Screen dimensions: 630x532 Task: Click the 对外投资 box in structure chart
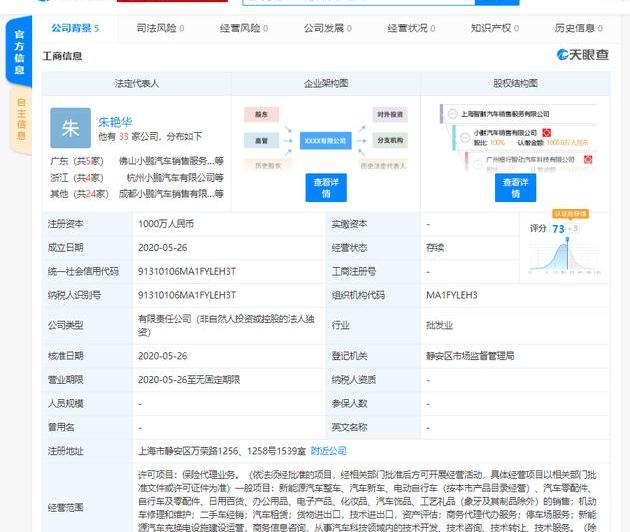390,115
